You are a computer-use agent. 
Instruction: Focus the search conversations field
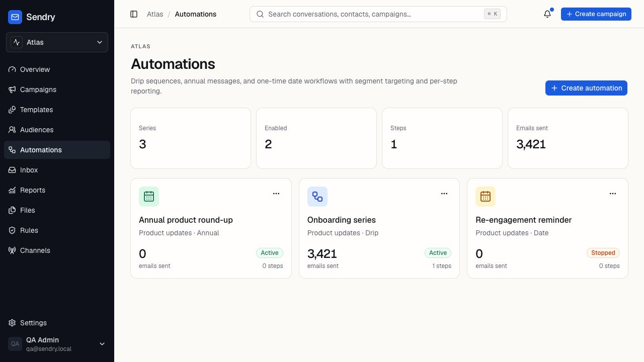[x=378, y=14]
